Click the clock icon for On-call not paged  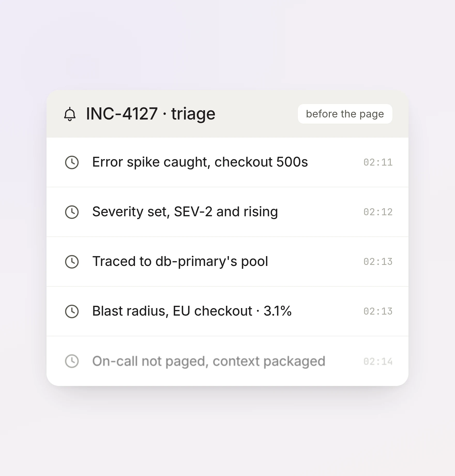72,361
